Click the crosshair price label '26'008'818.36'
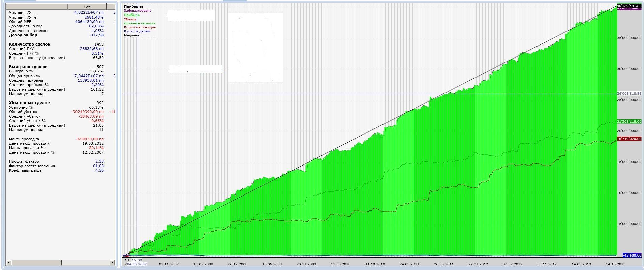 tap(629, 93)
